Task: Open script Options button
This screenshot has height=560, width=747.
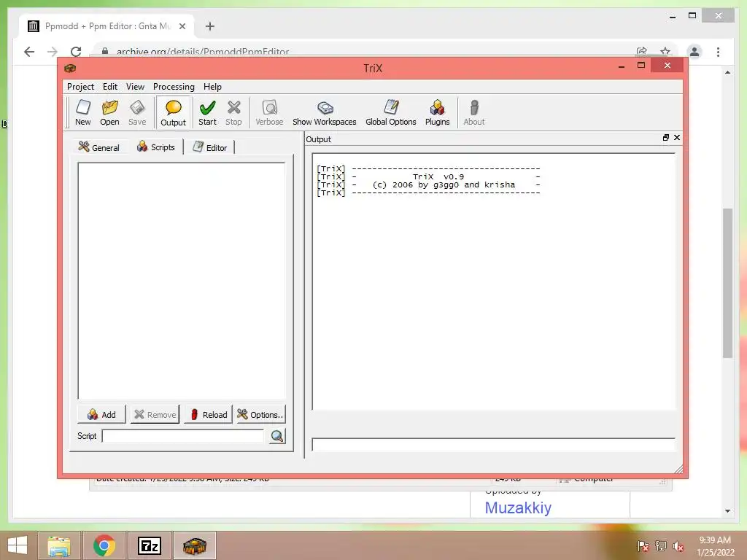Action: click(261, 414)
